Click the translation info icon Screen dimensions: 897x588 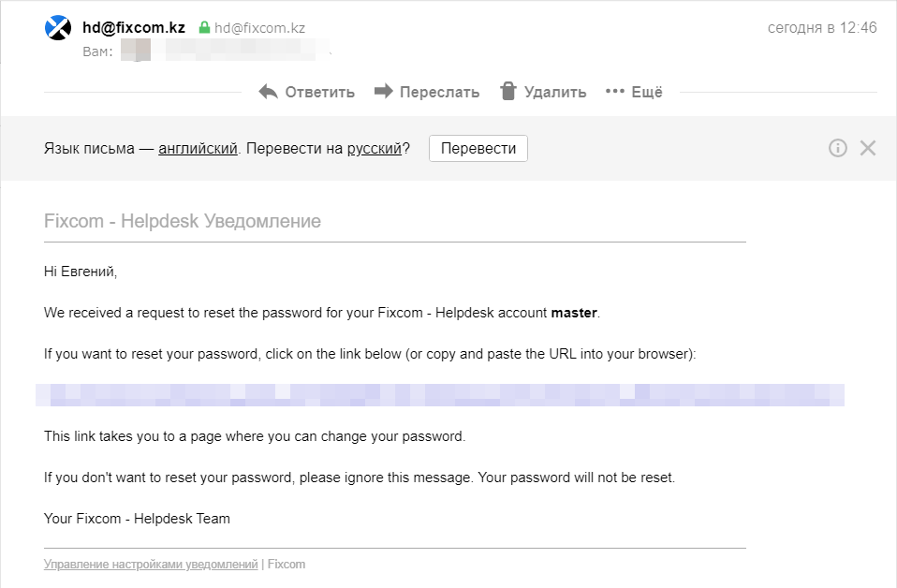(x=837, y=148)
